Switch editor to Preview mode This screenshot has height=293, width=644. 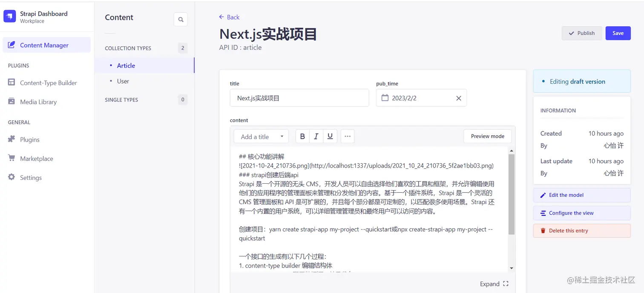(x=488, y=137)
